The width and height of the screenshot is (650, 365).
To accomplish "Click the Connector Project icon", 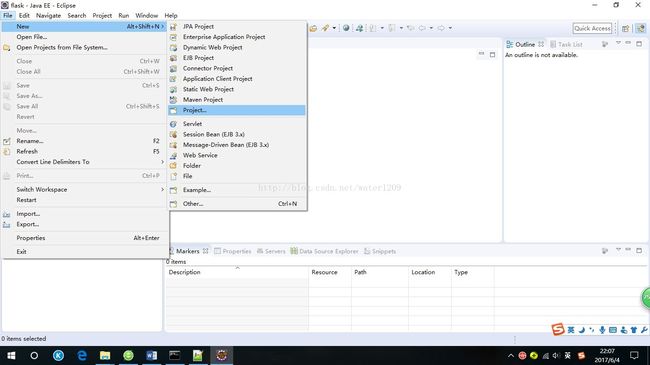I will tap(174, 68).
